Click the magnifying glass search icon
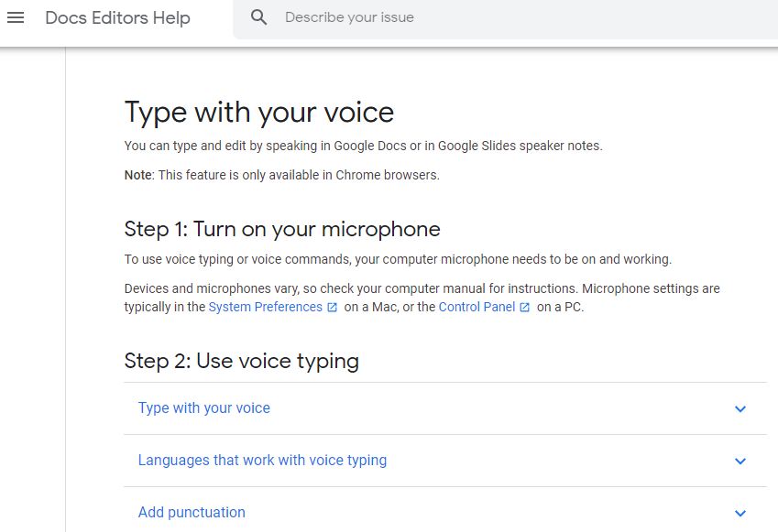The width and height of the screenshot is (778, 532). 259,17
